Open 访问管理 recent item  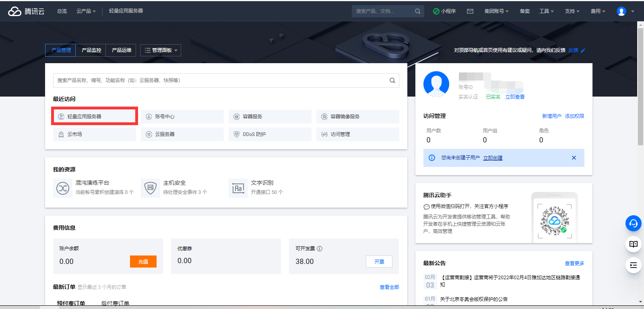coord(358,134)
